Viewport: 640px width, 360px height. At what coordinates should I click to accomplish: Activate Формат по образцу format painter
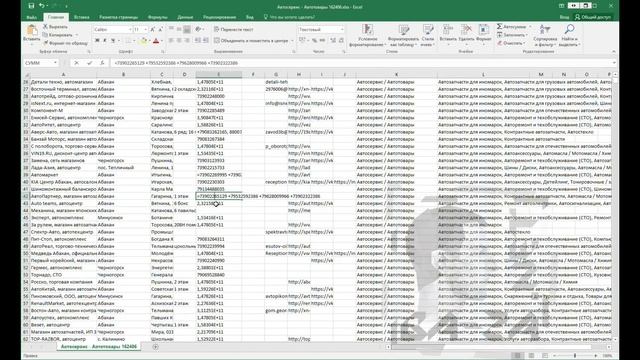click(65, 43)
